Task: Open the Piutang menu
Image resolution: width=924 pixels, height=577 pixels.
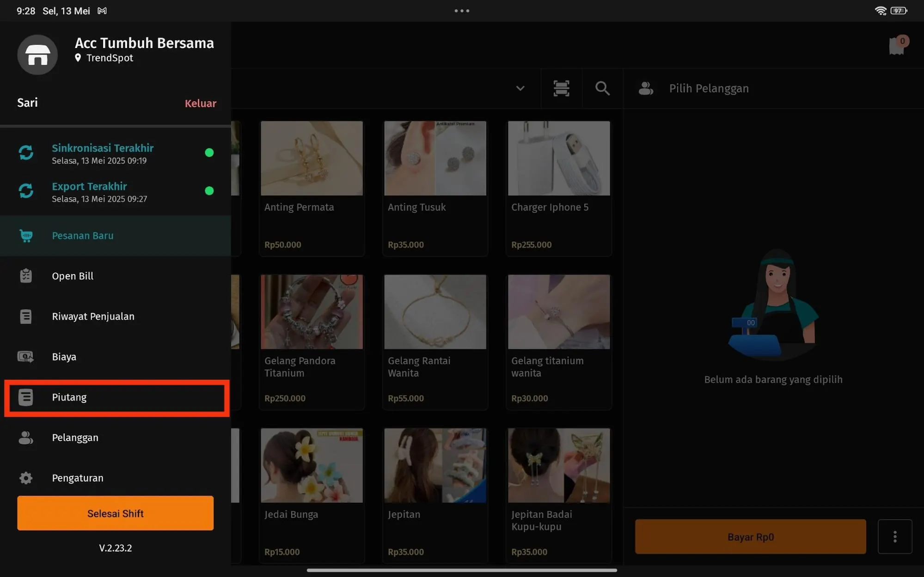Action: point(116,397)
